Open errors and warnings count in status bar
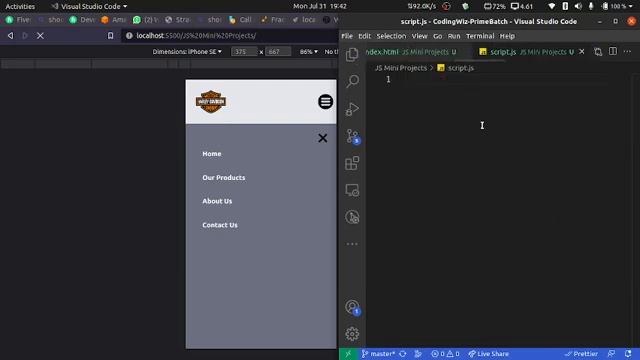Viewport: 640px width, 360px height. [x=445, y=354]
